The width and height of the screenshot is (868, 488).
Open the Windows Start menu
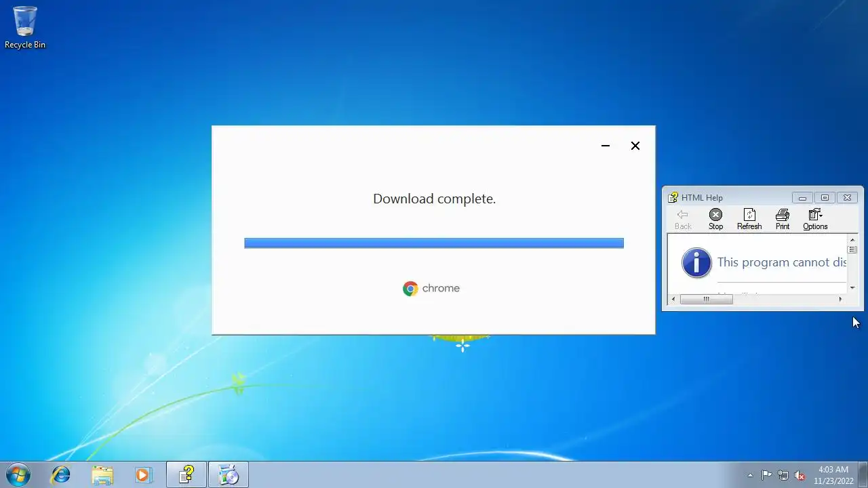[18, 474]
